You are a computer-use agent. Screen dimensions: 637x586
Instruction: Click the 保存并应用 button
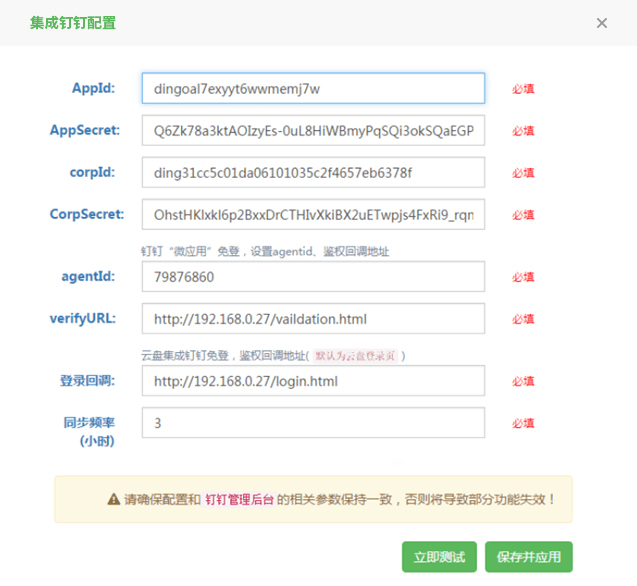point(528,557)
